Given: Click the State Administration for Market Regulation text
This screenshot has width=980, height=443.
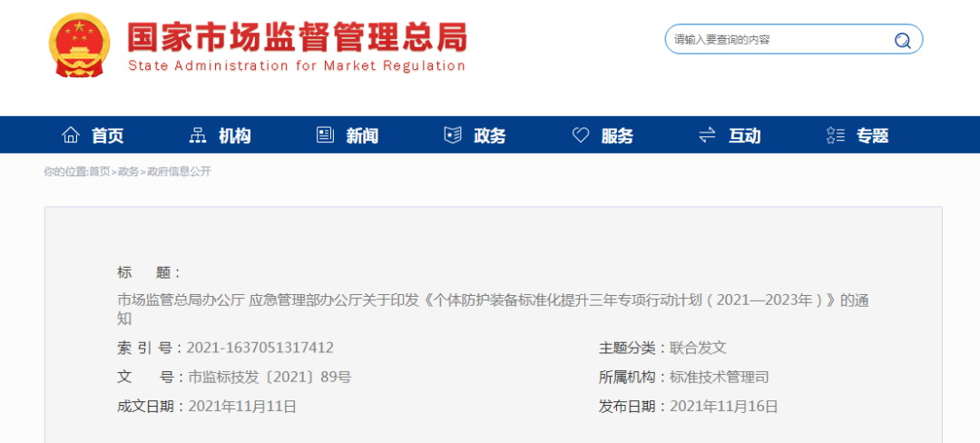Looking at the screenshot, I should pyautogui.click(x=297, y=65).
